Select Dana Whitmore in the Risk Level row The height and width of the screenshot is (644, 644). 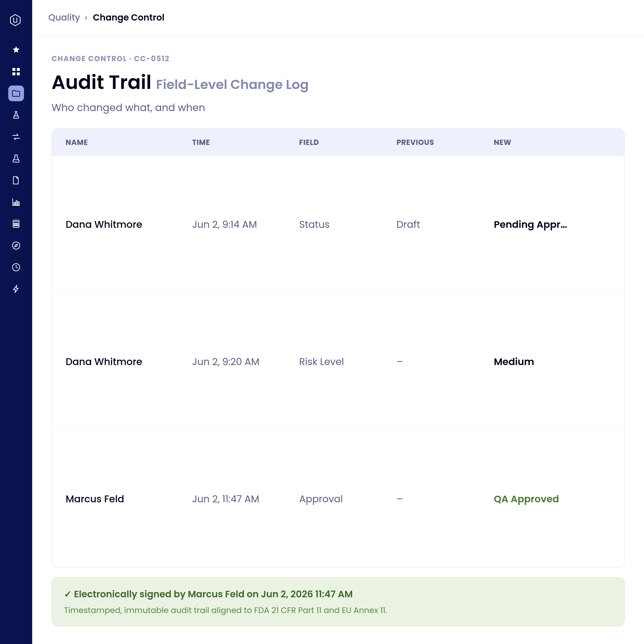click(104, 362)
